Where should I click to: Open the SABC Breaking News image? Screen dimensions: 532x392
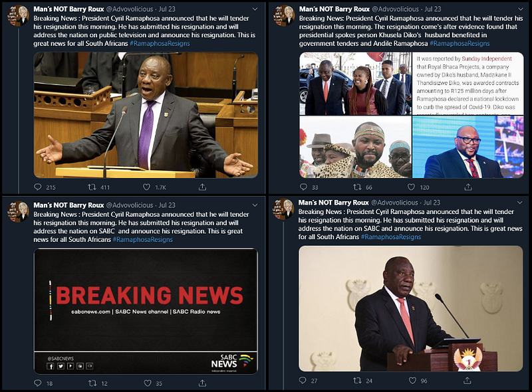146,312
